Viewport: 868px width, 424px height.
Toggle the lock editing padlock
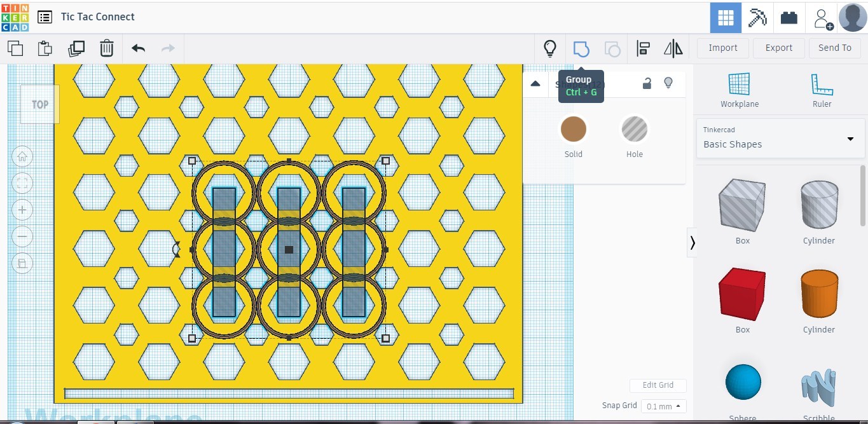click(647, 83)
